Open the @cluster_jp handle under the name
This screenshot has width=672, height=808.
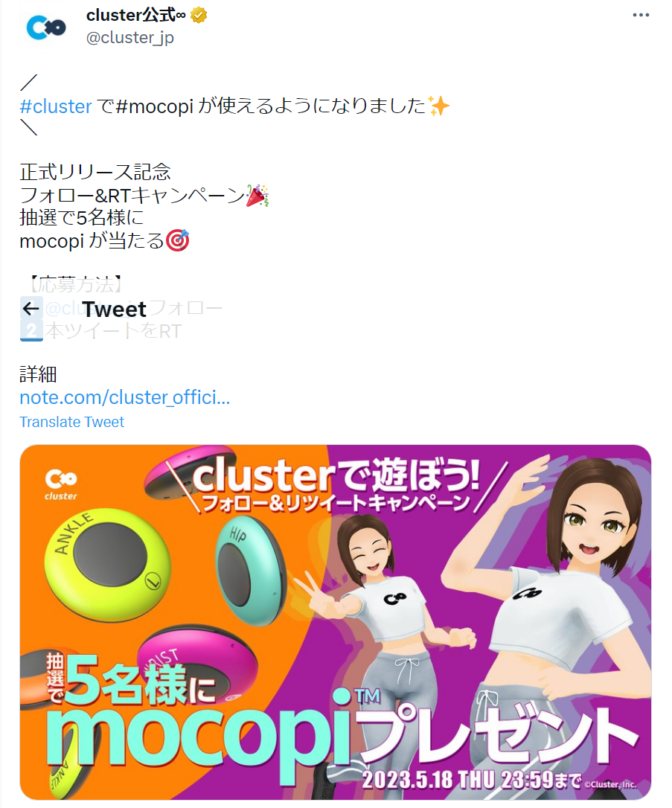(130, 38)
